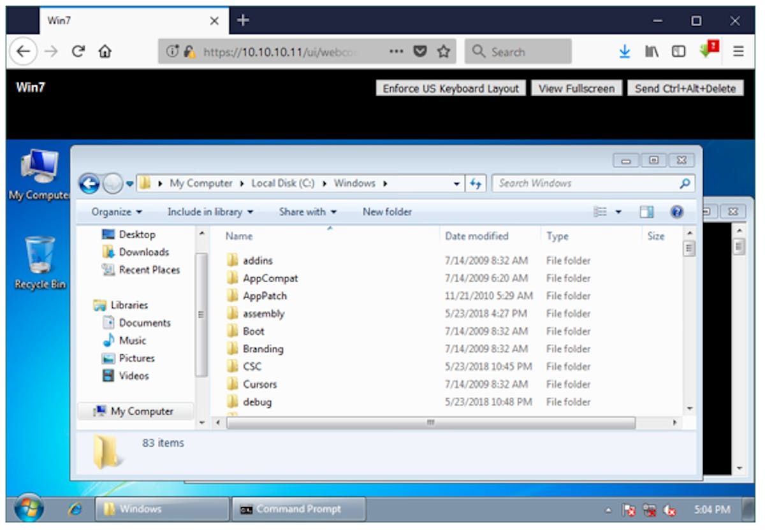This screenshot has width=765, height=532.
Task: Click Explorer help question mark icon
Action: [x=677, y=212]
